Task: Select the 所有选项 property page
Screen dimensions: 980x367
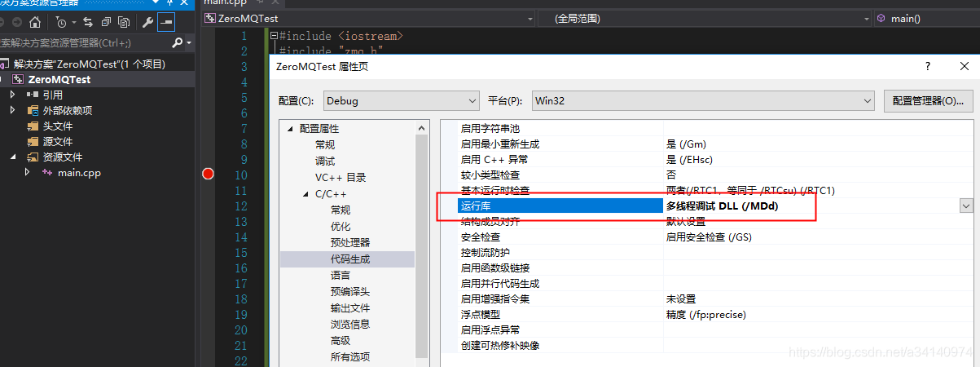Action: click(x=350, y=356)
